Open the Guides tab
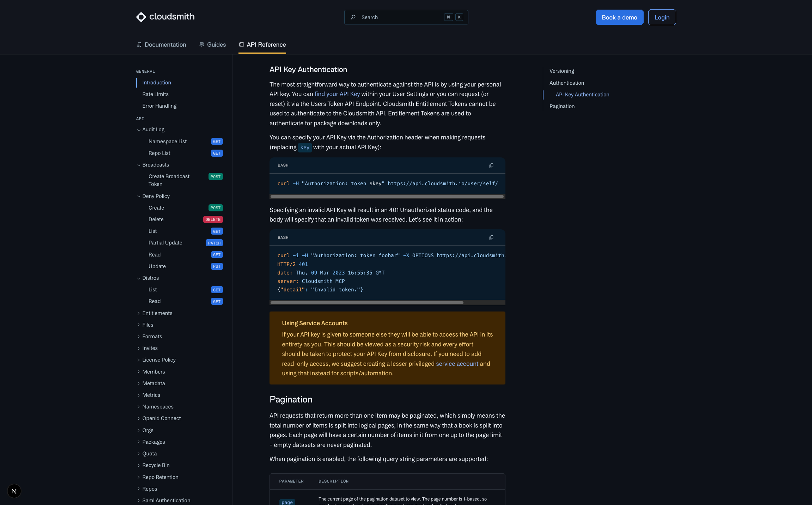Image resolution: width=812 pixels, height=505 pixels. pos(213,44)
